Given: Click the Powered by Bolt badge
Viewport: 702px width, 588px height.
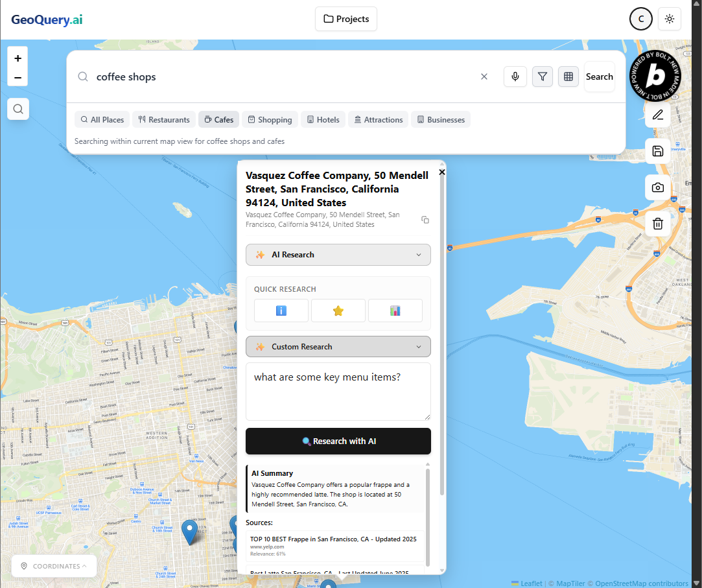Looking at the screenshot, I should (x=655, y=76).
